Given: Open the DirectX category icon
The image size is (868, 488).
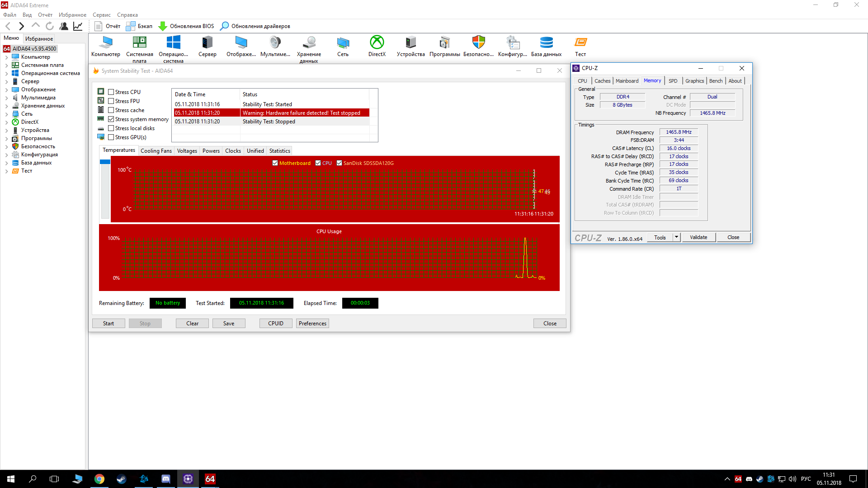Looking at the screenshot, I should tap(377, 42).
